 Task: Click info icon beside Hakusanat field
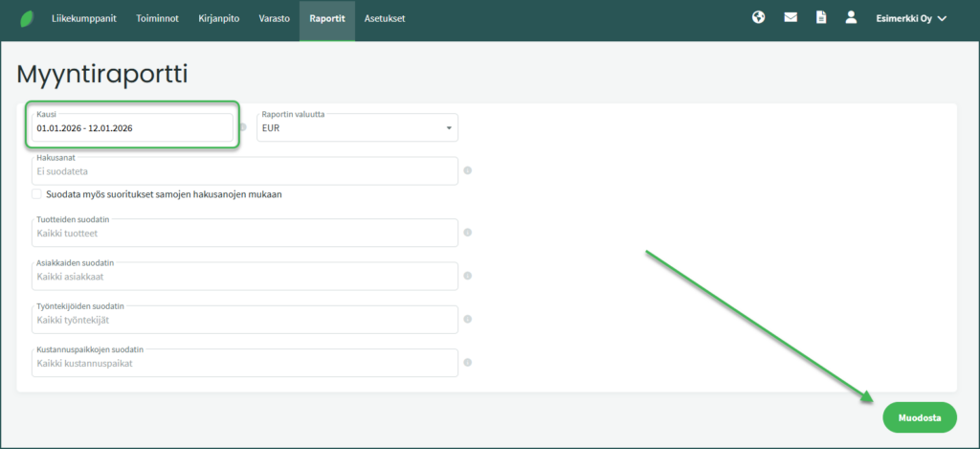[x=468, y=171]
